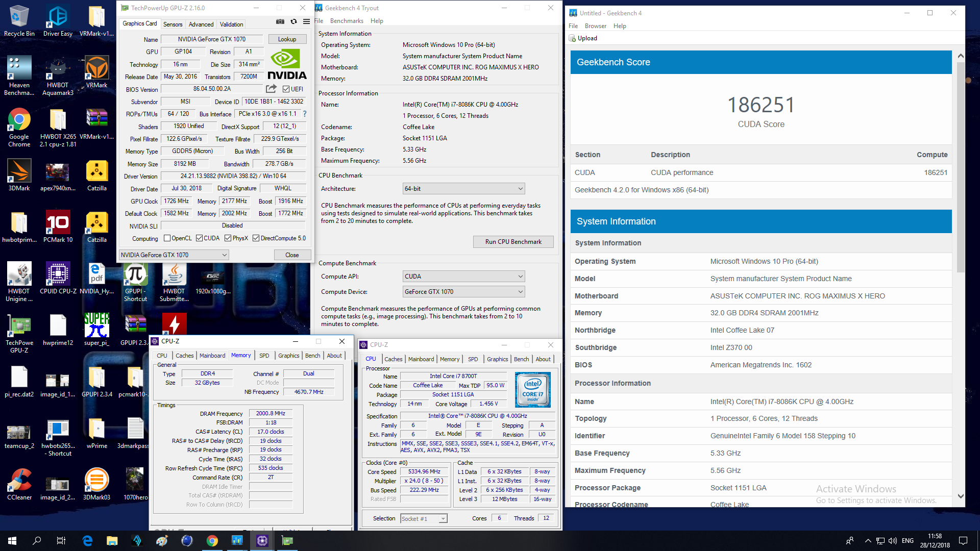This screenshot has height=551, width=980.
Task: Open the Bench tab in right CPU-Z window
Action: pyautogui.click(x=521, y=359)
